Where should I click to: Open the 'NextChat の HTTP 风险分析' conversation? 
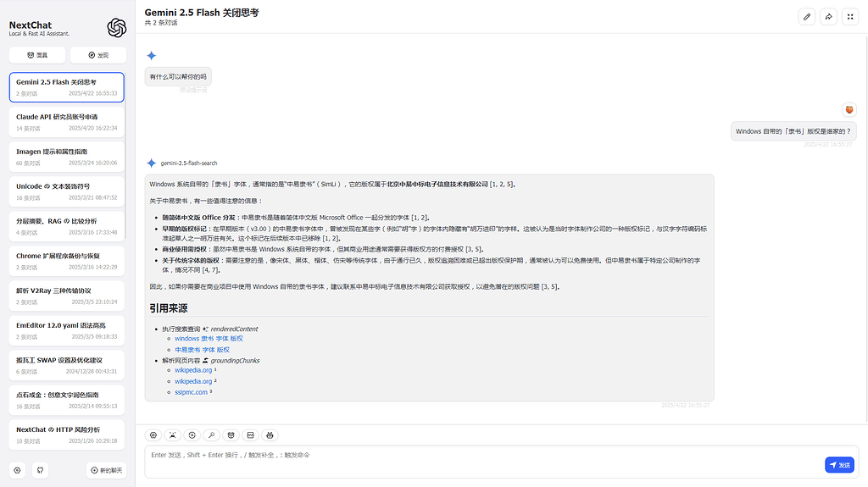[x=66, y=435]
